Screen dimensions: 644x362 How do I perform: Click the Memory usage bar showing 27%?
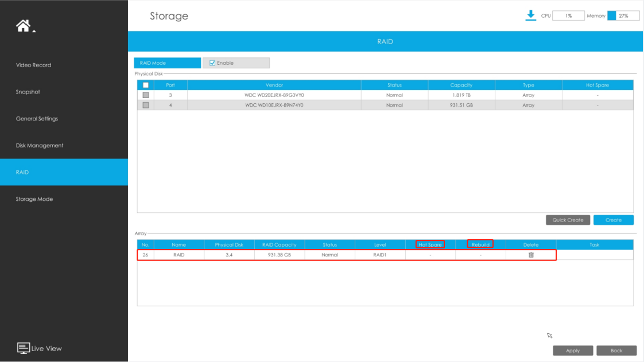pos(623,15)
